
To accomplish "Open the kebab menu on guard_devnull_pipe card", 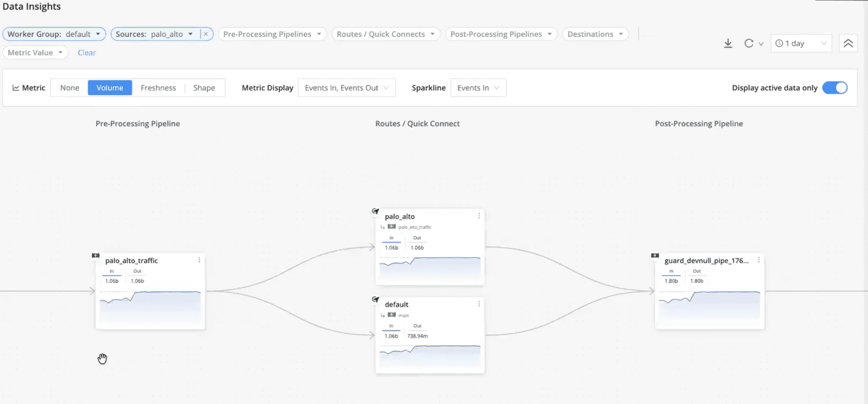I will coord(759,260).
